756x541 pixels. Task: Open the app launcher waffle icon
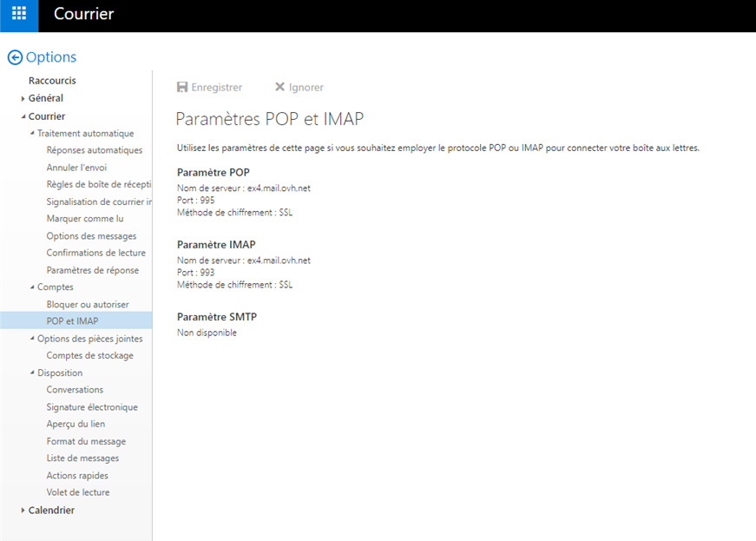click(x=19, y=15)
